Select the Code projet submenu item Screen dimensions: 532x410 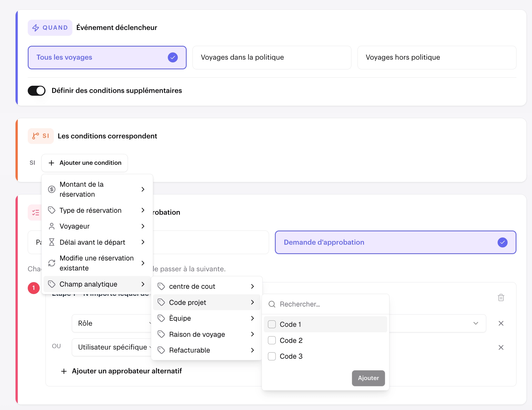(207, 302)
